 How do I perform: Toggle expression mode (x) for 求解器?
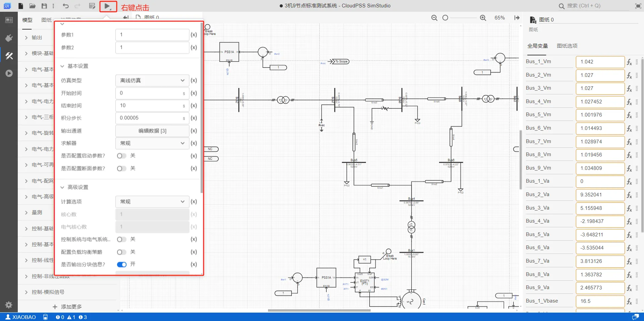pyautogui.click(x=194, y=143)
